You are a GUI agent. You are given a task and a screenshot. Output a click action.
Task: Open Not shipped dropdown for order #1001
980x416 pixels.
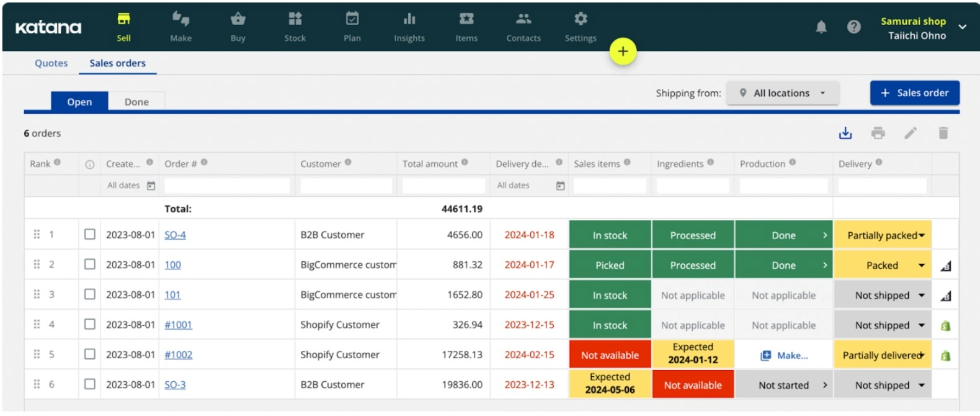click(883, 325)
